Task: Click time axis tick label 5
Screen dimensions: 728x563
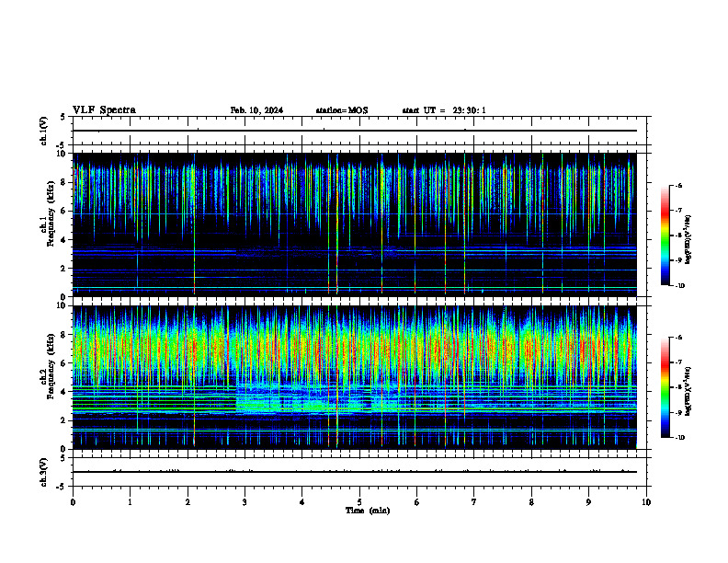Action: point(359,502)
